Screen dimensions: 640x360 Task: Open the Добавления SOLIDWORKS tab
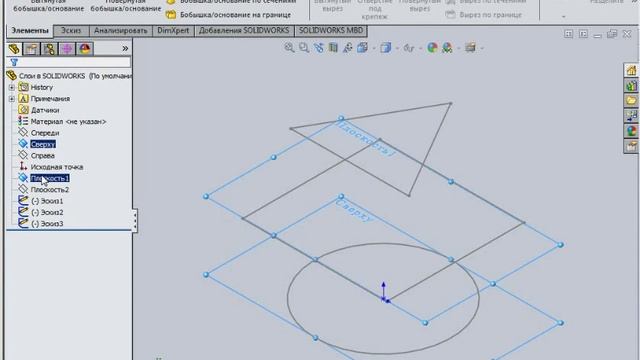(244, 31)
